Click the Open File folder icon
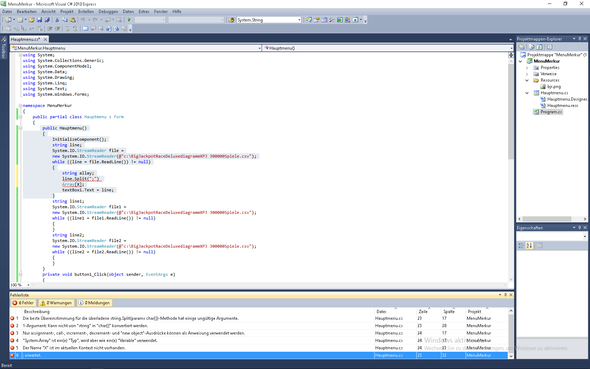This screenshot has height=369, width=590. [x=32, y=20]
